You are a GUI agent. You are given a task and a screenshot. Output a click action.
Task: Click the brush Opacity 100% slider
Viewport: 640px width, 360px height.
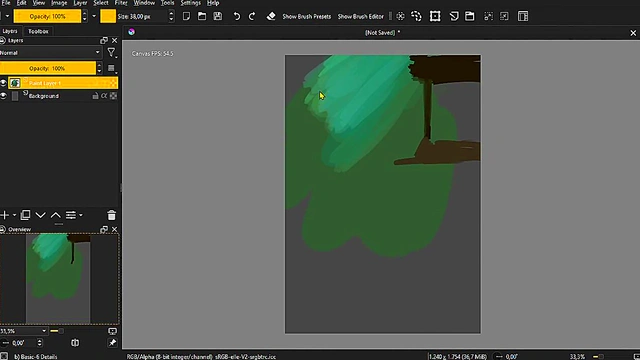(47, 16)
